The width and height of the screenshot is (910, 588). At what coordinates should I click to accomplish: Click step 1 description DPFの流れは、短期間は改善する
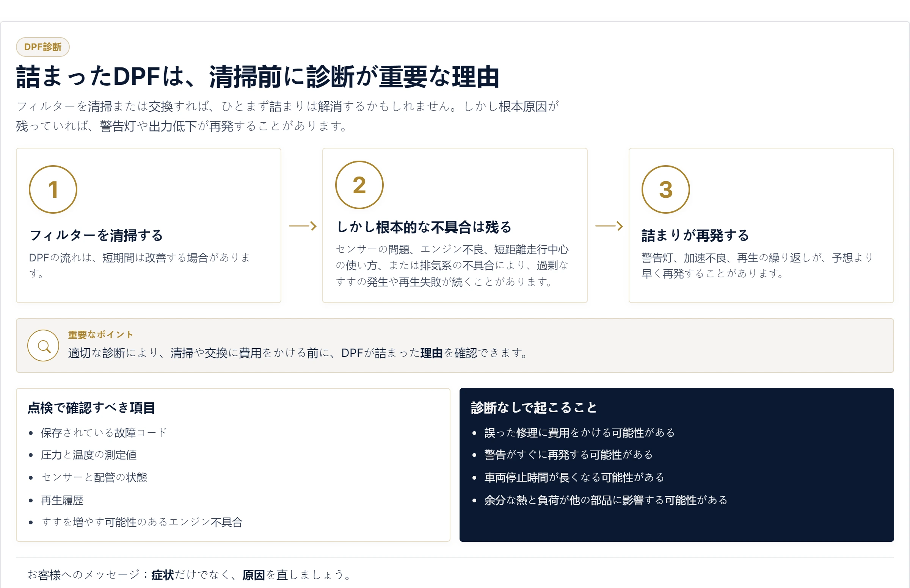[140, 265]
